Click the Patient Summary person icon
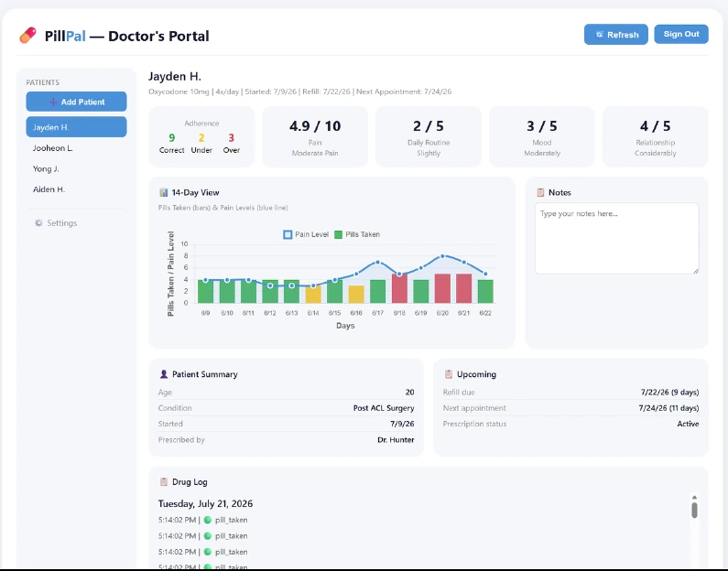This screenshot has height=571, width=728. tap(163, 374)
